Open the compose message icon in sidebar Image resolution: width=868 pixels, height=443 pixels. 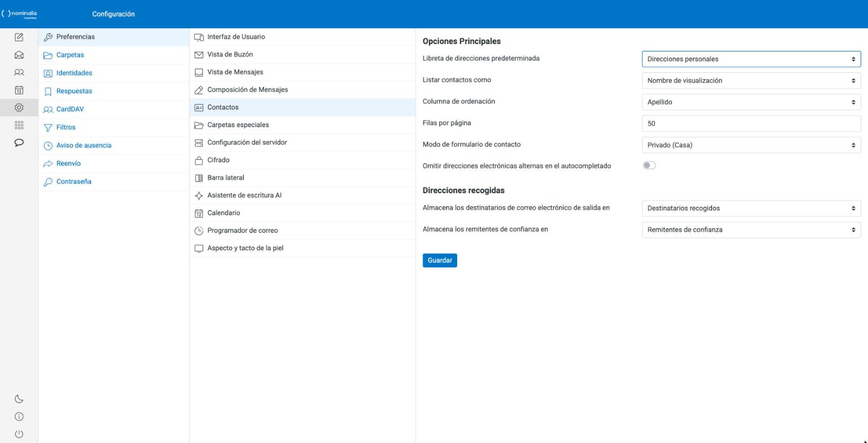(x=19, y=37)
